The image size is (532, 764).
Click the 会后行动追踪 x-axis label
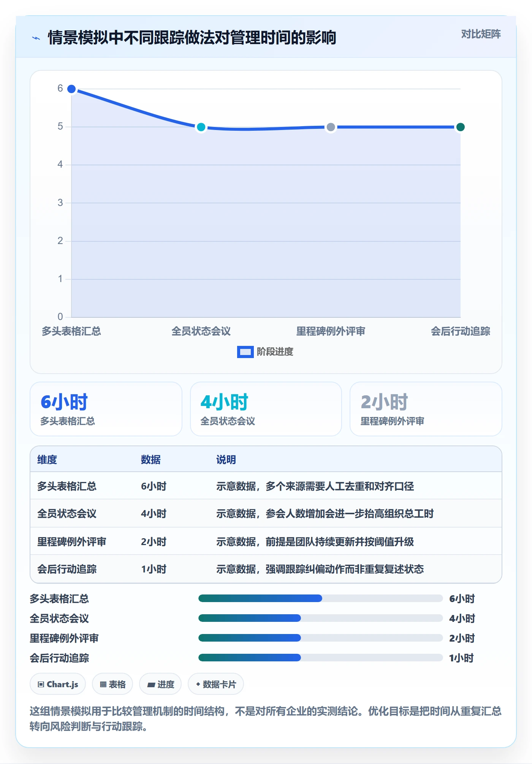click(460, 331)
